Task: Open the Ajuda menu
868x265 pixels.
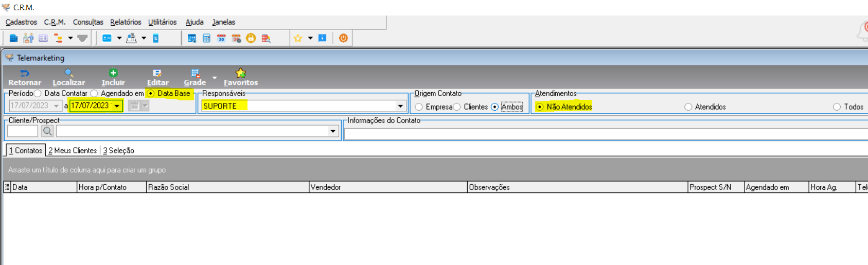Action: pyautogui.click(x=194, y=22)
